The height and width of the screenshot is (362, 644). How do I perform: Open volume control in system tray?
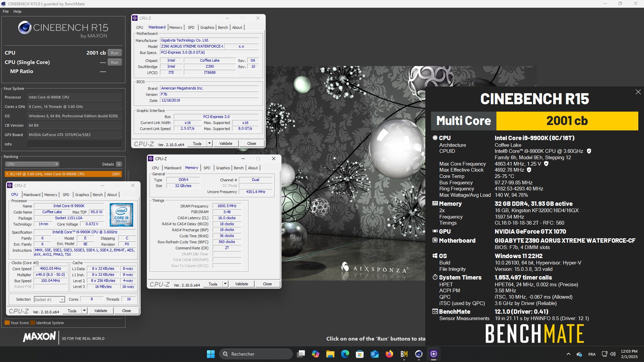pyautogui.click(x=613, y=354)
